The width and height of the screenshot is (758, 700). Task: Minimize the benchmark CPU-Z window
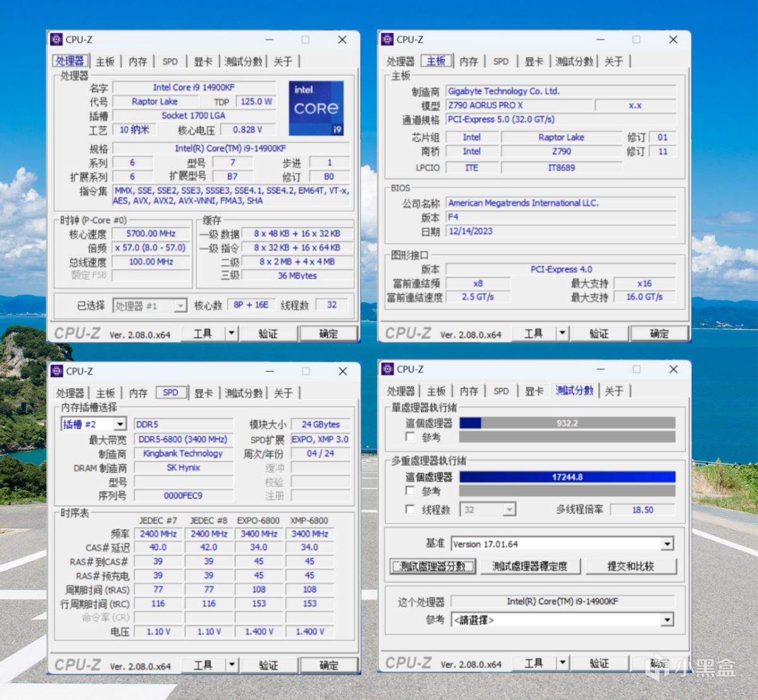[600, 369]
